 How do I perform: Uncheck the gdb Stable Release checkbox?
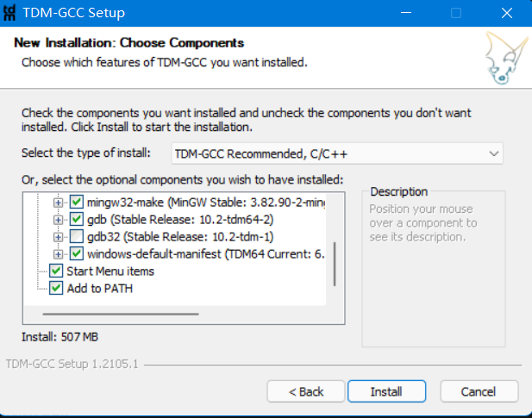(x=76, y=220)
